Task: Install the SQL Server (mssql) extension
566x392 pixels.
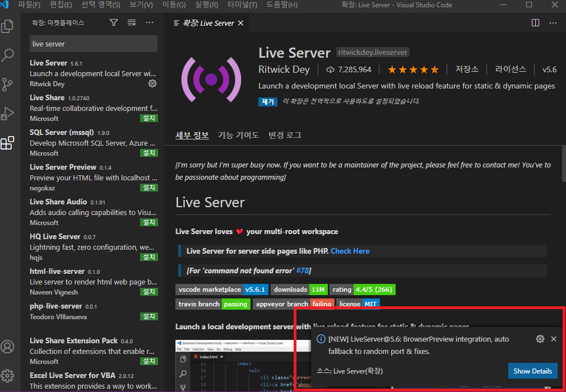Action: [149, 153]
